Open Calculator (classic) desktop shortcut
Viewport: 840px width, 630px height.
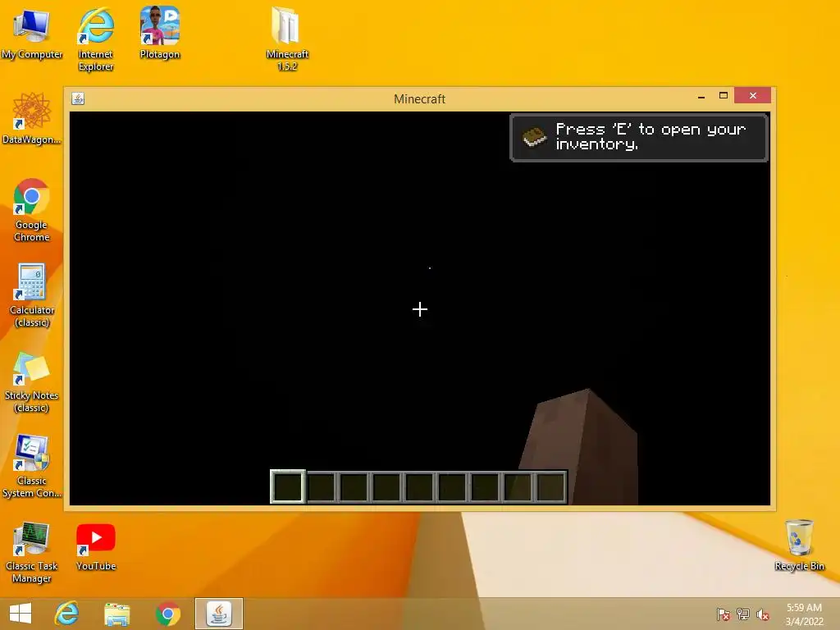coord(32,294)
